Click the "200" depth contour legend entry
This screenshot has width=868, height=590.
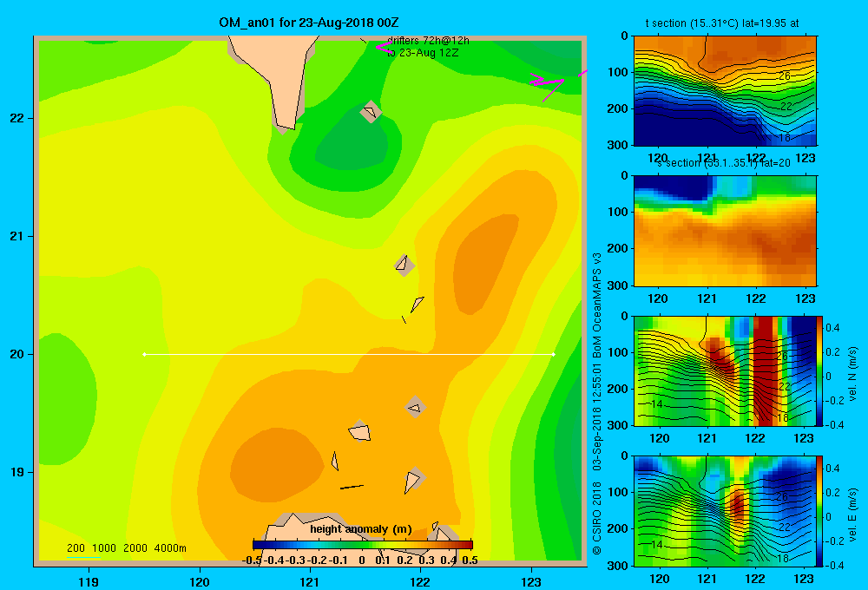(x=76, y=548)
